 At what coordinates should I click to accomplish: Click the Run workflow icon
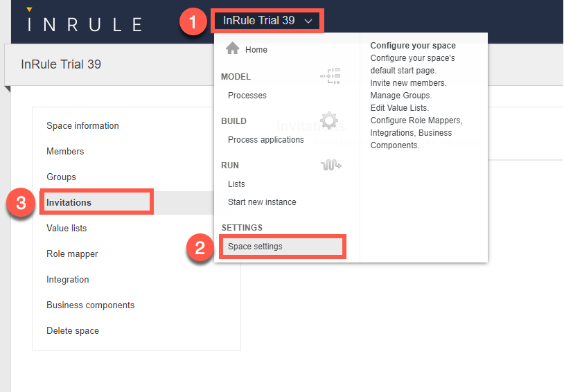coord(331,165)
